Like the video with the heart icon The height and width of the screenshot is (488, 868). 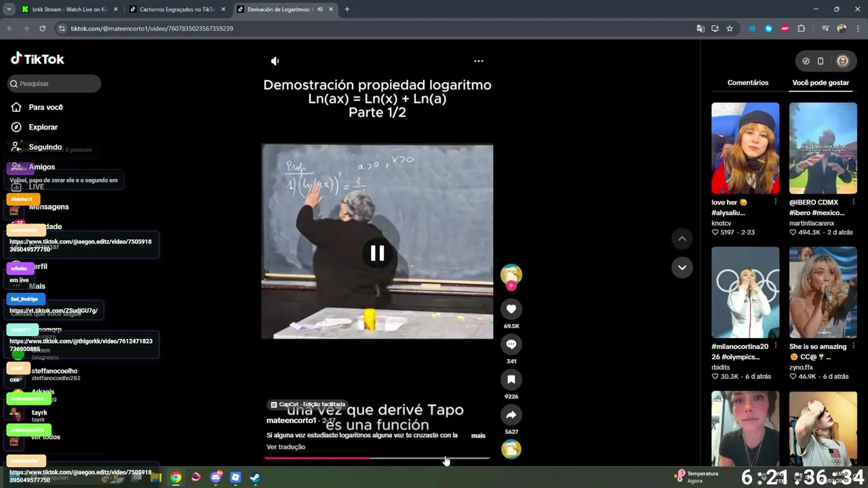pos(511,309)
